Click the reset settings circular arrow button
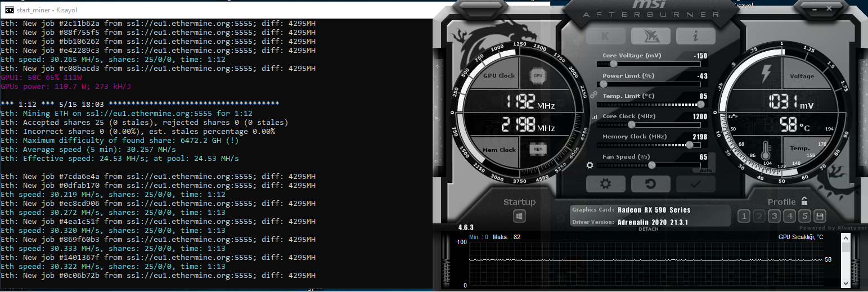The width and height of the screenshot is (868, 292). click(x=650, y=184)
